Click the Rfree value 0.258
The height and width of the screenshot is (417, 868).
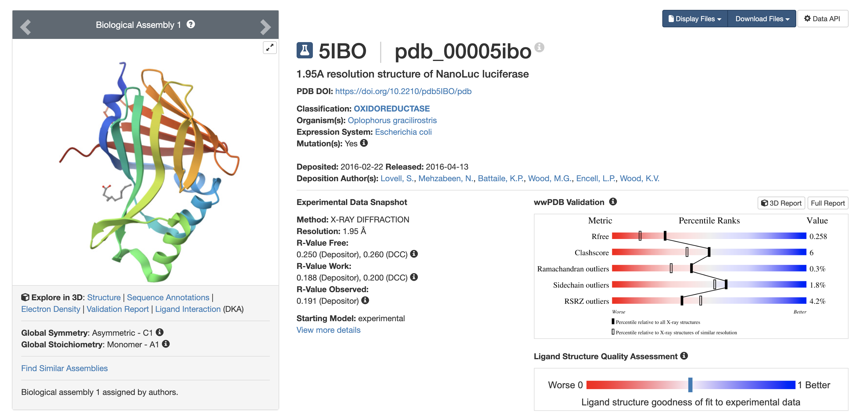(x=818, y=236)
